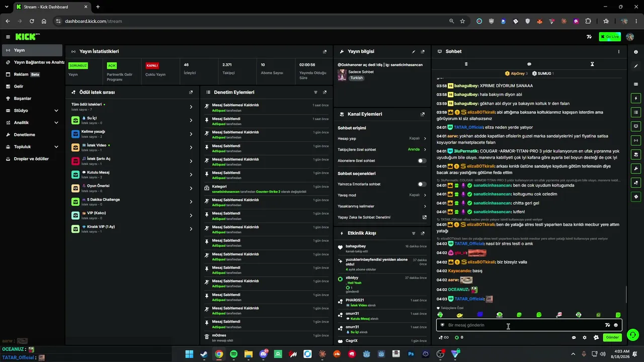Screen dimensions: 644x362
Task: Toggle Abonelere özel sohbet switch
Action: [x=422, y=161]
